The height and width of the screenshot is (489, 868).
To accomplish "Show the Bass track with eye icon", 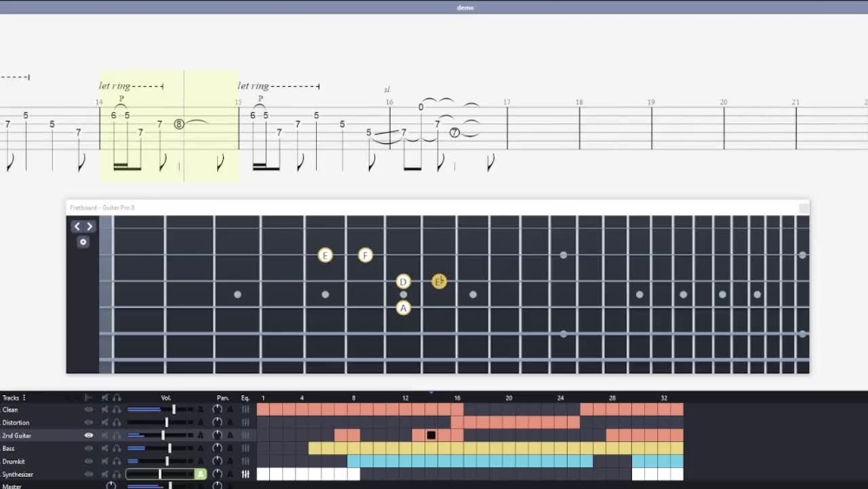I will click(x=89, y=448).
